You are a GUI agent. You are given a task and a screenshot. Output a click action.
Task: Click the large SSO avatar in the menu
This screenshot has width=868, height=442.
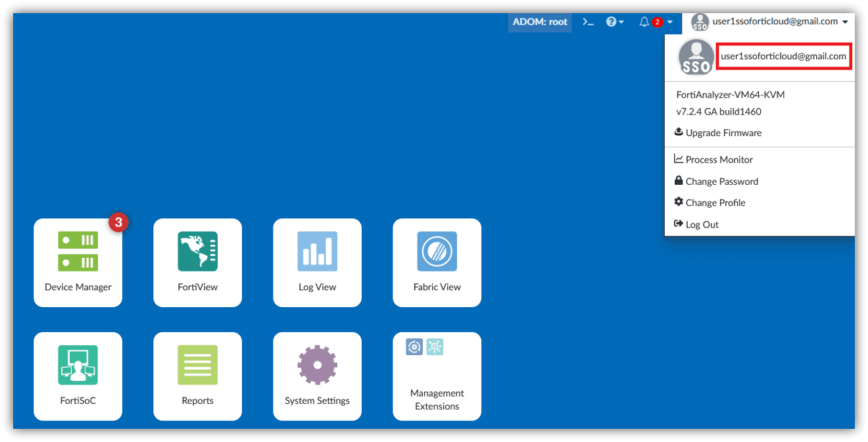(696, 57)
